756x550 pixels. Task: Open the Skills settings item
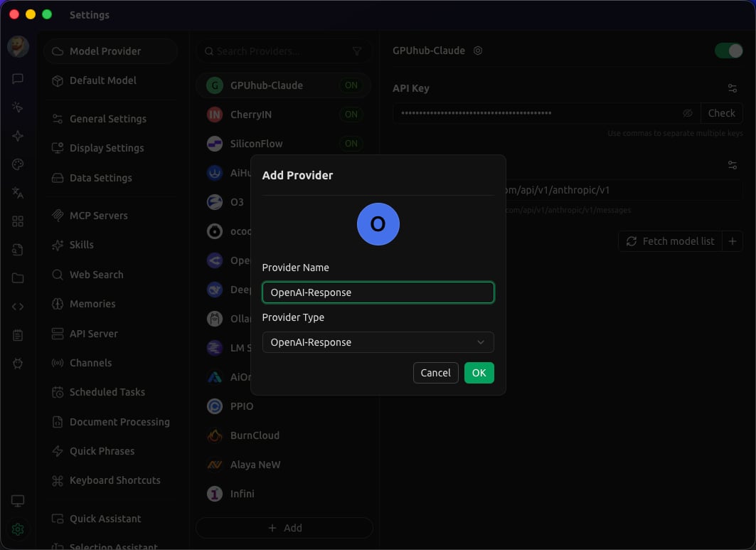(x=110, y=245)
